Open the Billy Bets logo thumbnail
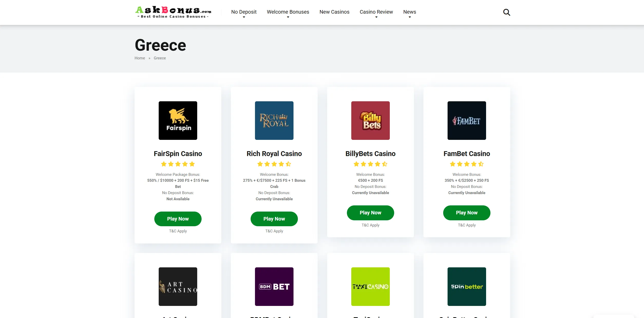 pyautogui.click(x=371, y=121)
